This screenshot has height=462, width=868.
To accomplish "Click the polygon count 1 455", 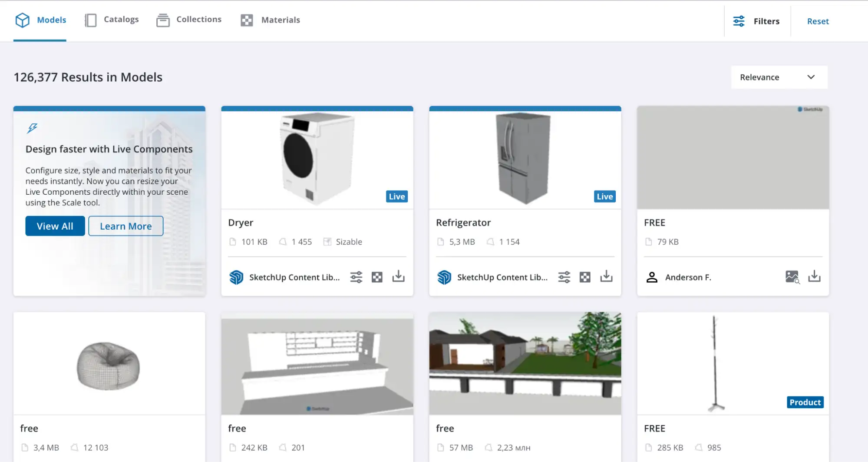I will tap(302, 242).
